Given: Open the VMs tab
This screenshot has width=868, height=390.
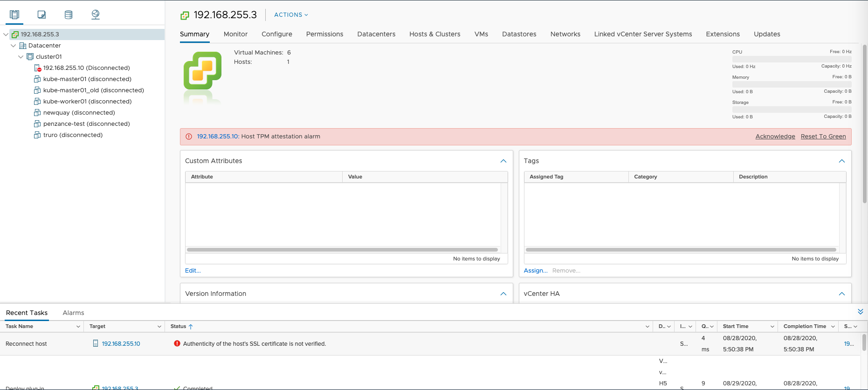Looking at the screenshot, I should tap(481, 34).
